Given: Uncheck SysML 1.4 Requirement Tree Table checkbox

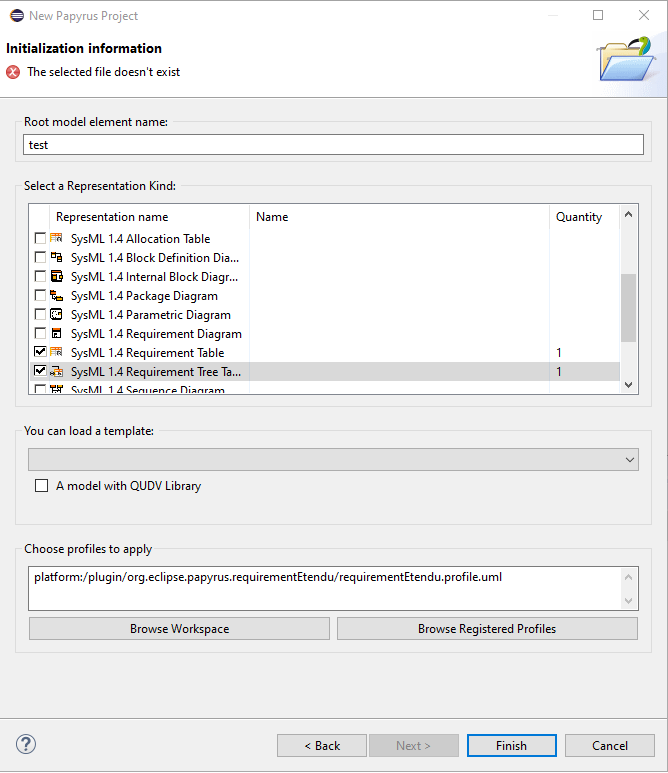Looking at the screenshot, I should [x=40, y=371].
